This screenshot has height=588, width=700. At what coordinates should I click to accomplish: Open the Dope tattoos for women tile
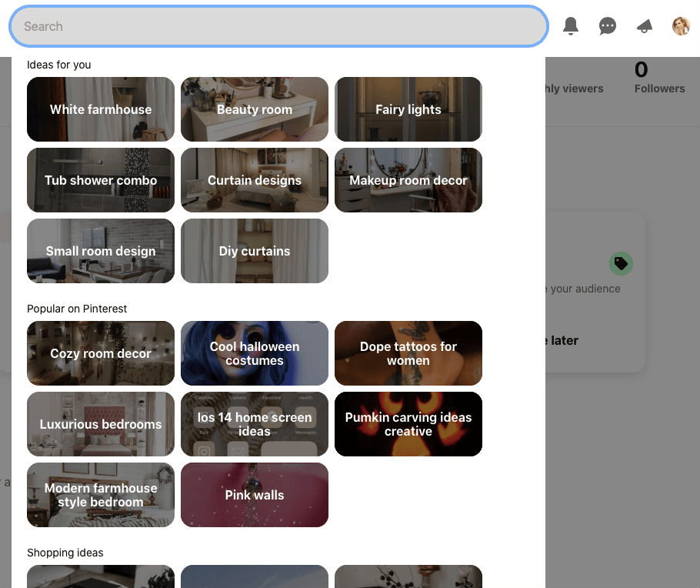pos(408,353)
